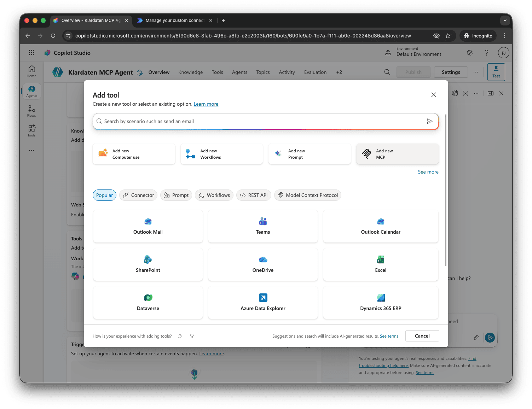This screenshot has width=532, height=409.
Task: Choose the Teams tool card
Action: click(263, 226)
